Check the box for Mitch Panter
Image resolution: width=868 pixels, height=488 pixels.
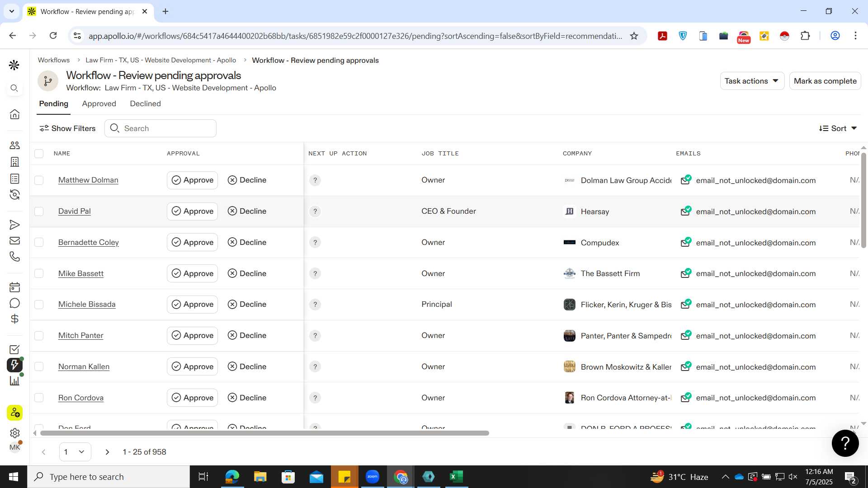coord(39,336)
